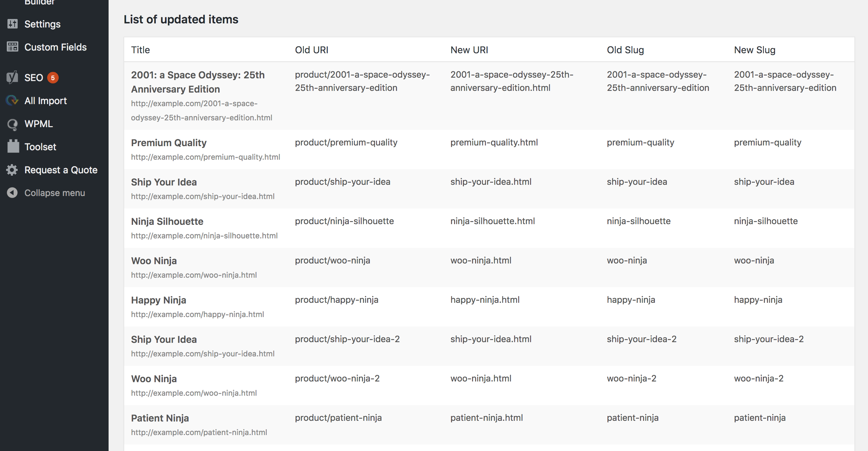Click the Yoast SEO icon
Image resolution: width=868 pixels, height=451 pixels.
pos(13,78)
